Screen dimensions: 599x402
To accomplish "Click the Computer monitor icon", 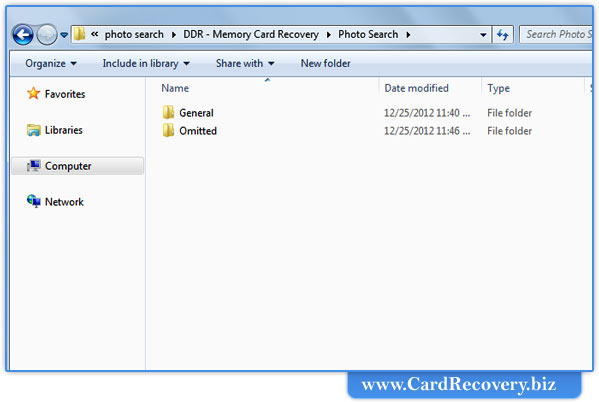I will click(x=33, y=166).
